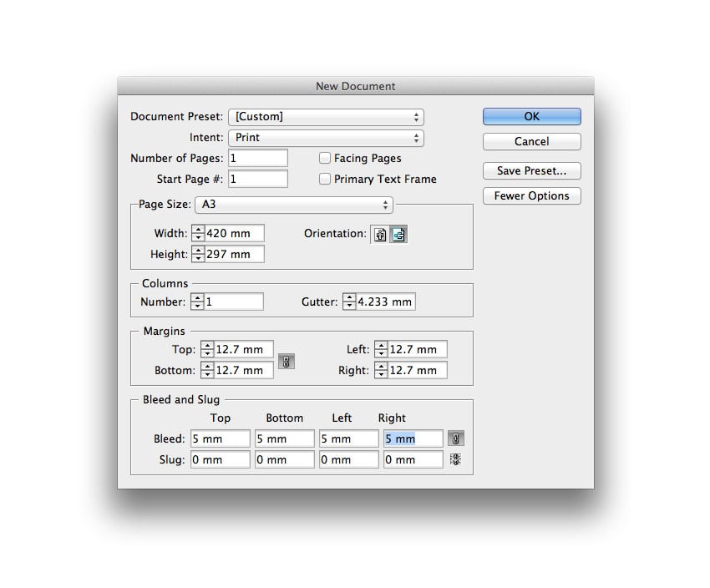Image resolution: width=710 pixels, height=588 pixels.
Task: Click the Slug Top field
Action: click(221, 459)
